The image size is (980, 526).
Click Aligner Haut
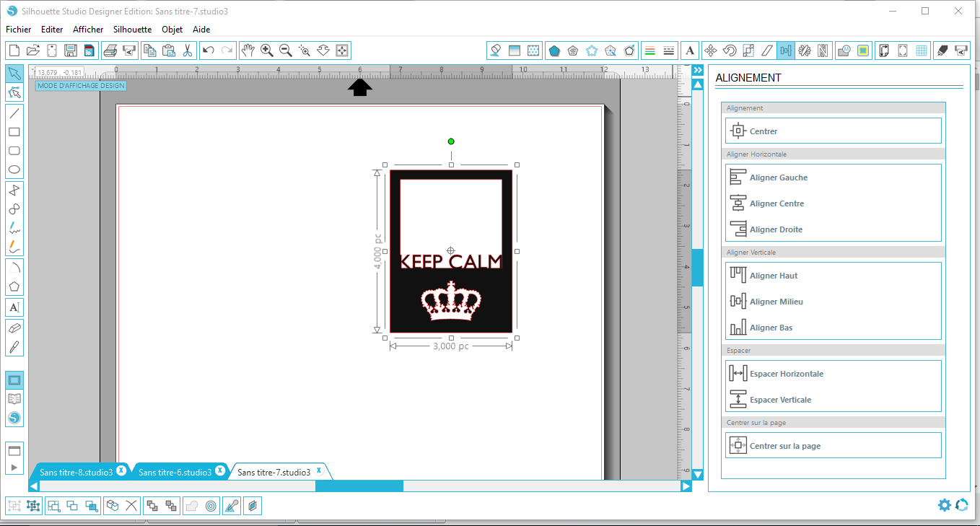tap(834, 276)
